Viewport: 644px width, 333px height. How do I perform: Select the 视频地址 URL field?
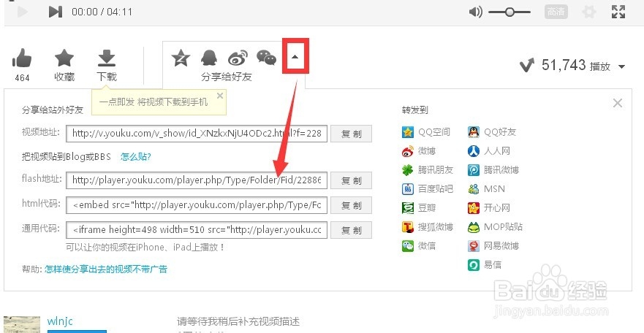click(197, 134)
